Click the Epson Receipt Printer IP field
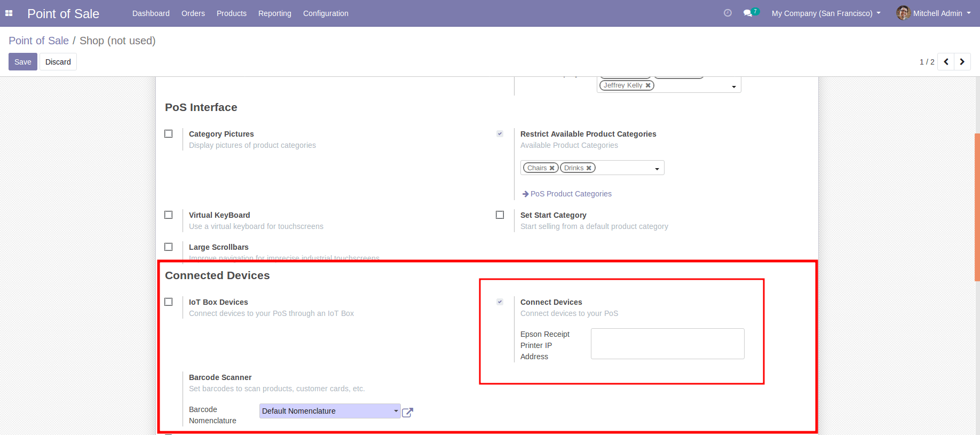The image size is (980, 435). pyautogui.click(x=667, y=344)
